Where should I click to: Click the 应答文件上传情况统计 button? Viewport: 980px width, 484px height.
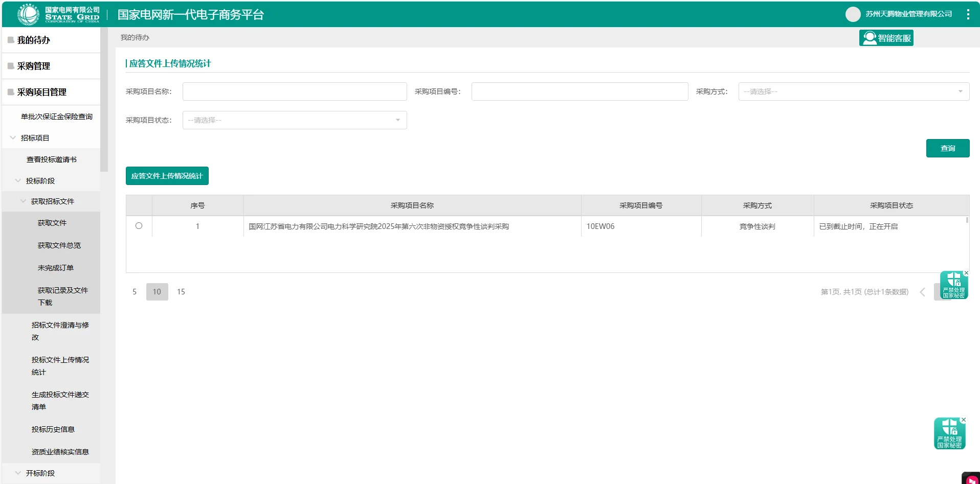[x=167, y=175]
